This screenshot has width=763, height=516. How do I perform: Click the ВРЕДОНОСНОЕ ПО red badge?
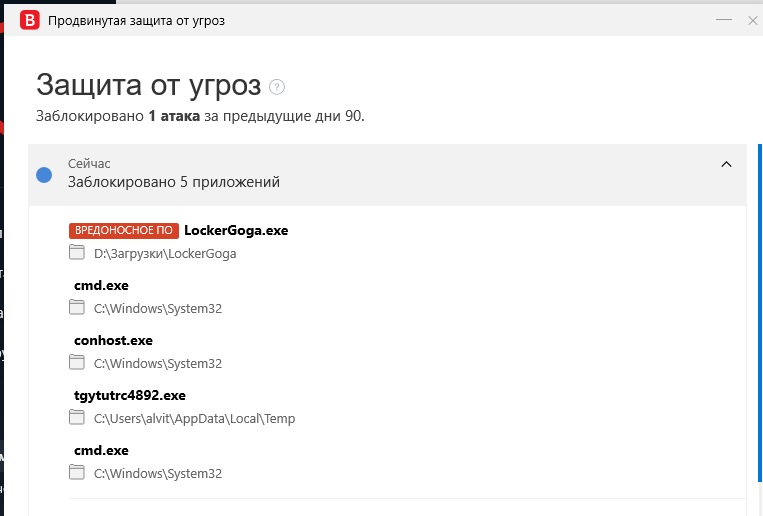pyautogui.click(x=124, y=231)
